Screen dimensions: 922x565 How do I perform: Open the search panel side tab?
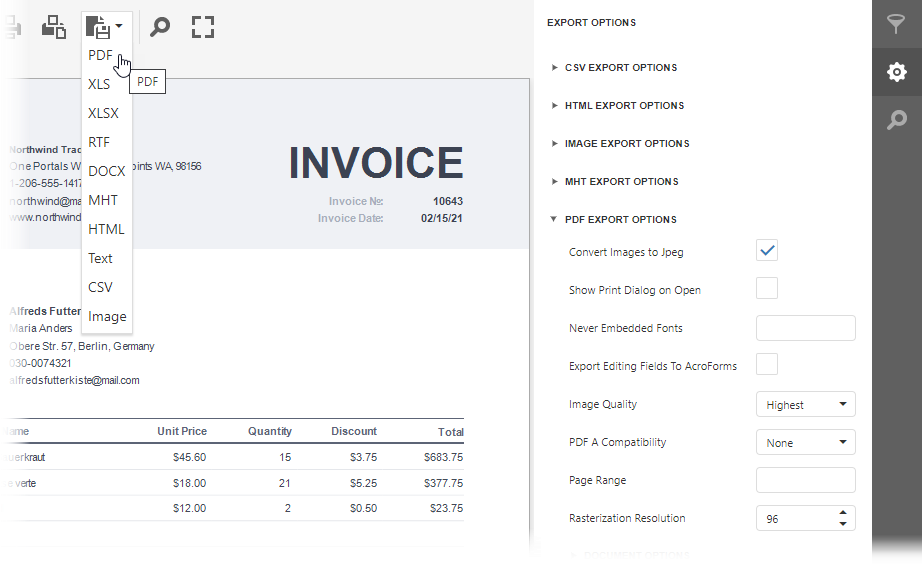pos(897,120)
